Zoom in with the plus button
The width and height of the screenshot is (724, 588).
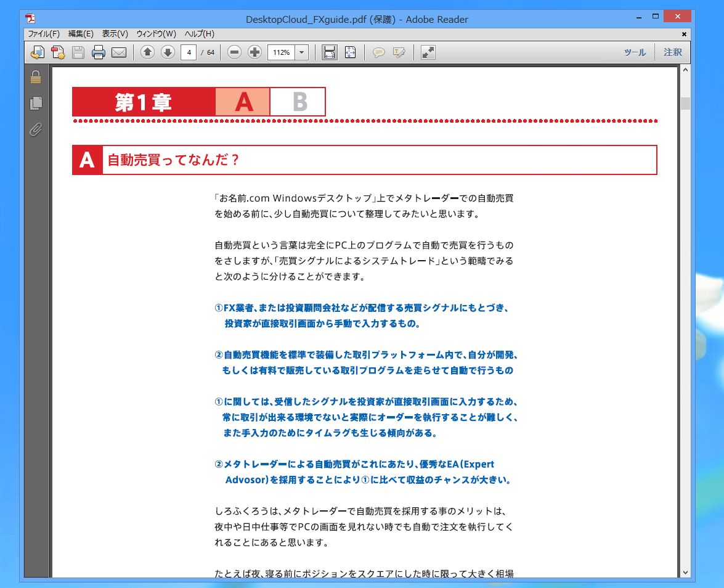(x=254, y=52)
